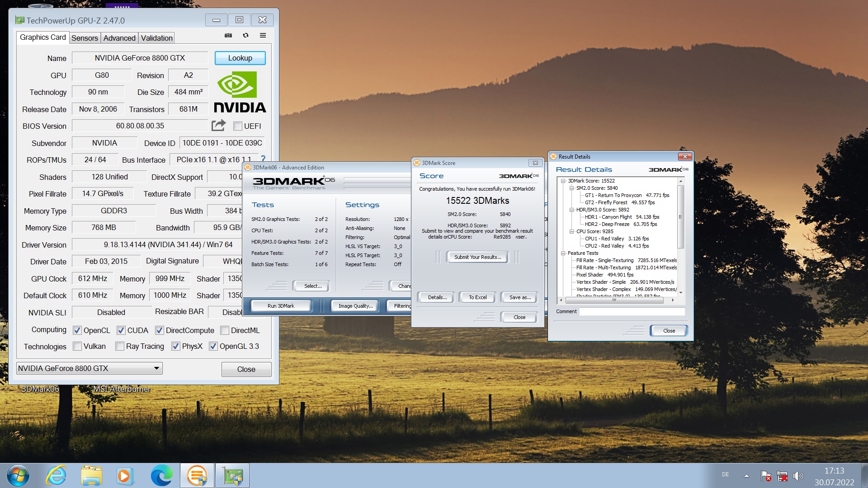Open Windows Media Player taskbar icon
Image resolution: width=868 pixels, height=488 pixels.
[124, 476]
